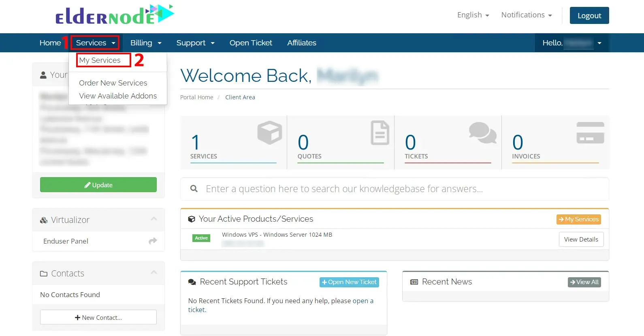The width and height of the screenshot is (644, 336).
Task: Click the comments icon beside Recent Support Tickets
Action: [192, 282]
